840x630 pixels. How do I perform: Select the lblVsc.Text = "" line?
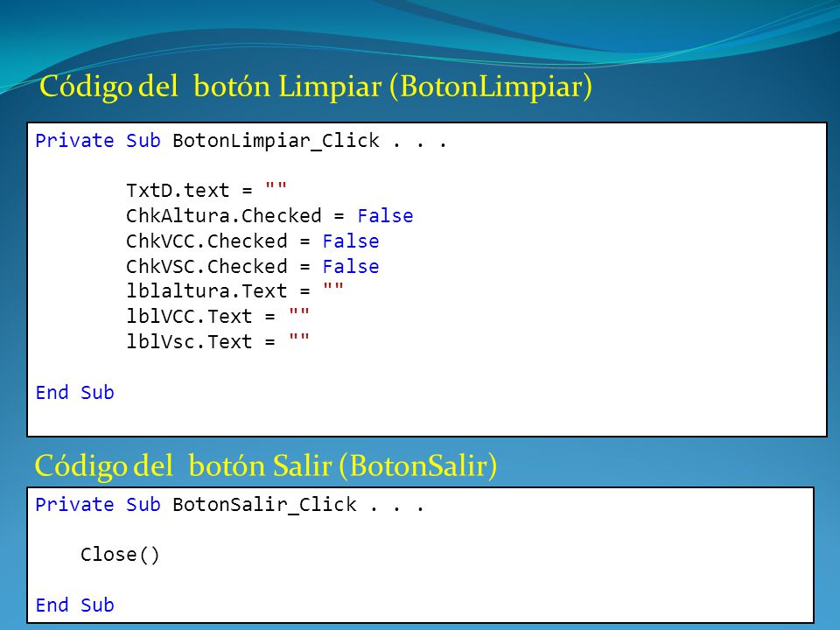pos(218,341)
